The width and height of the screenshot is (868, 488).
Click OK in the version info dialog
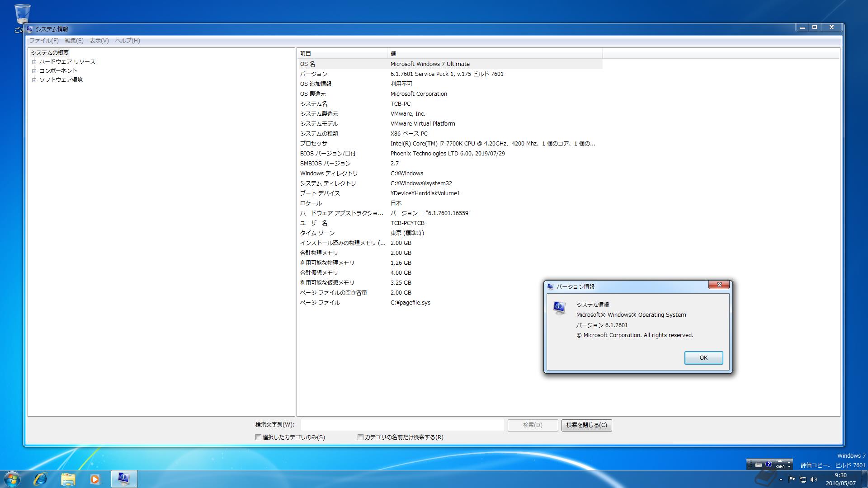point(703,358)
